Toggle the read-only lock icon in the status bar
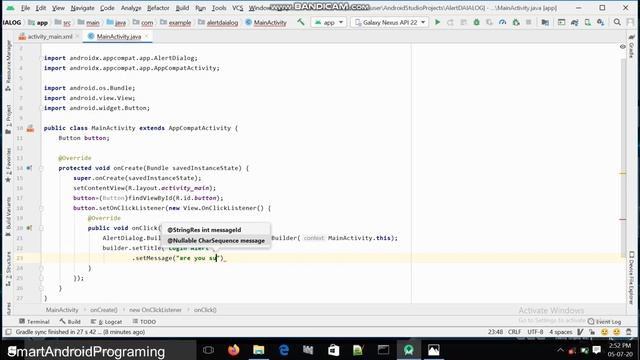The height and width of the screenshot is (360, 640). pos(591,332)
